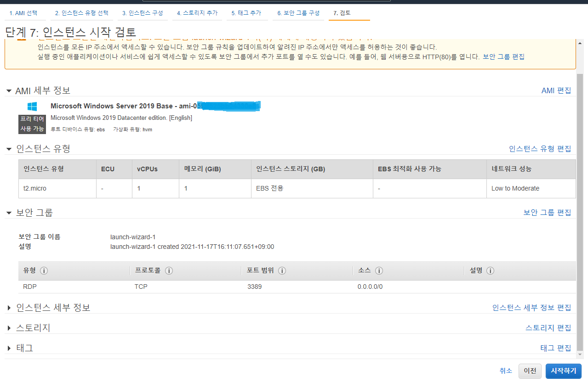Click the 스토리지 편집 link
588x388 pixels.
point(548,328)
